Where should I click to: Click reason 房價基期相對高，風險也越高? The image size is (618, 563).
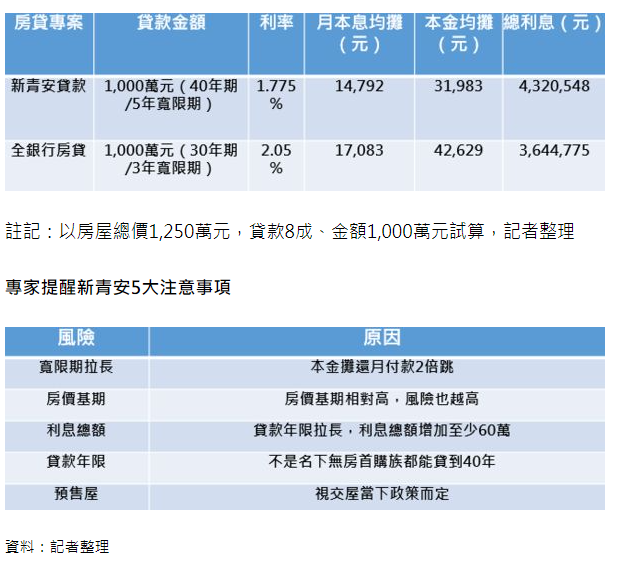pyautogui.click(x=382, y=399)
